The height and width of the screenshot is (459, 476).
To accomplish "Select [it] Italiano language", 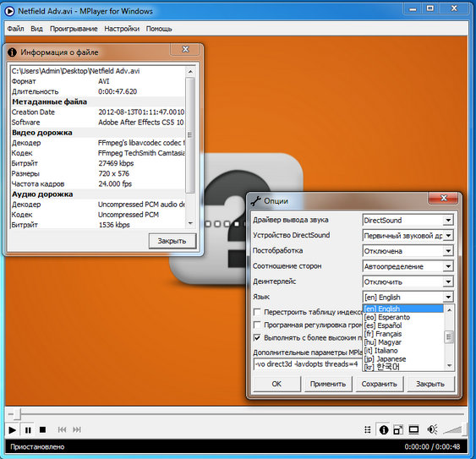I will [403, 351].
